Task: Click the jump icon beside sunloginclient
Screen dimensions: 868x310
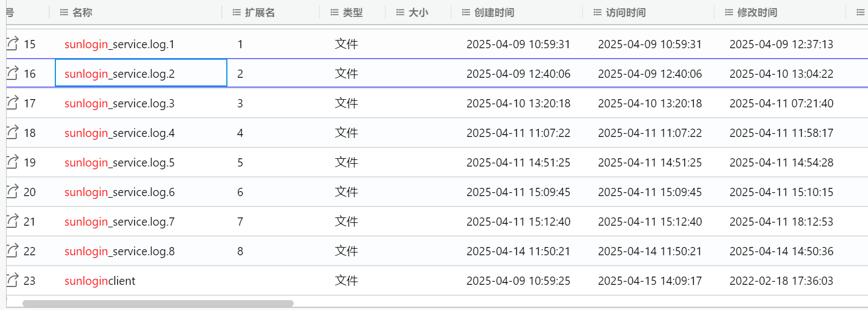Action: pyautogui.click(x=12, y=280)
